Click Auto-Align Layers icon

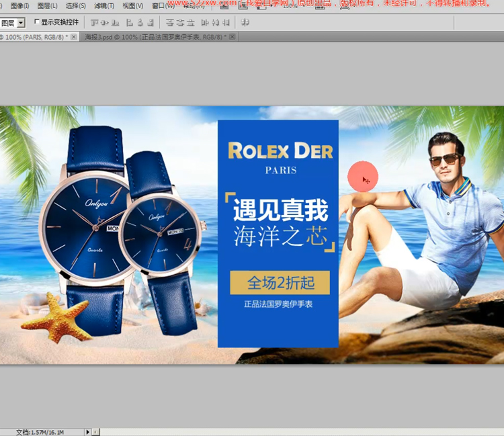point(245,22)
